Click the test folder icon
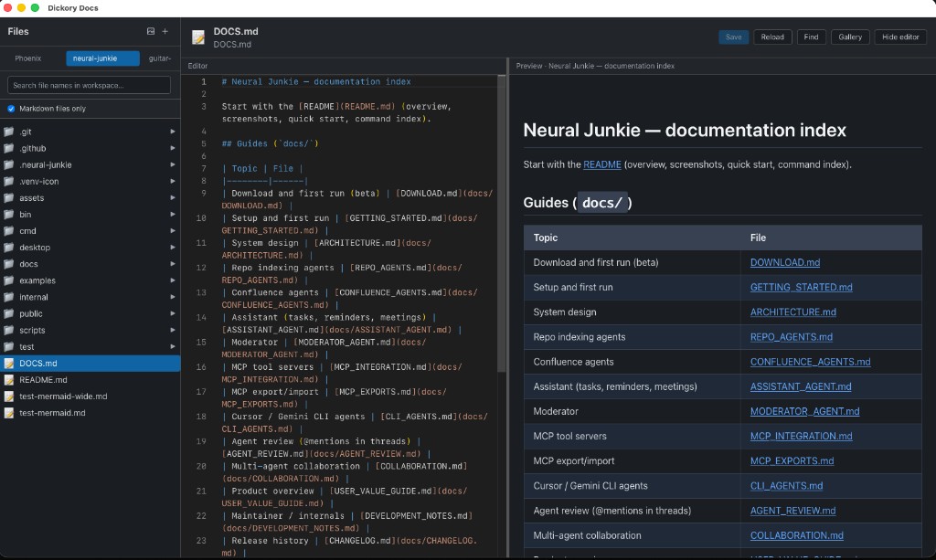This screenshot has width=936, height=560. coord(9,346)
